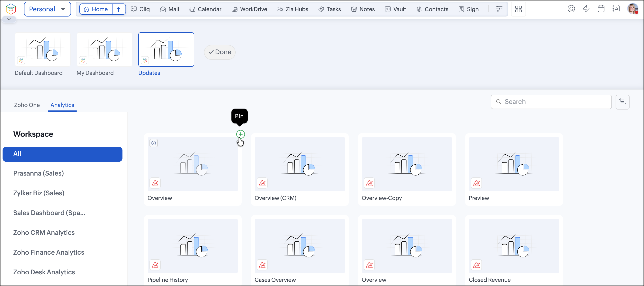Viewport: 644px width, 286px height.
Task: Click the Zoho One logo icon
Action: 11,9
